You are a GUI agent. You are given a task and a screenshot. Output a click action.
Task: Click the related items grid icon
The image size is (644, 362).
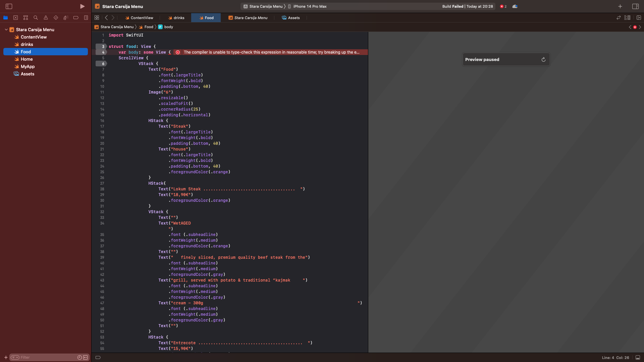click(x=97, y=18)
